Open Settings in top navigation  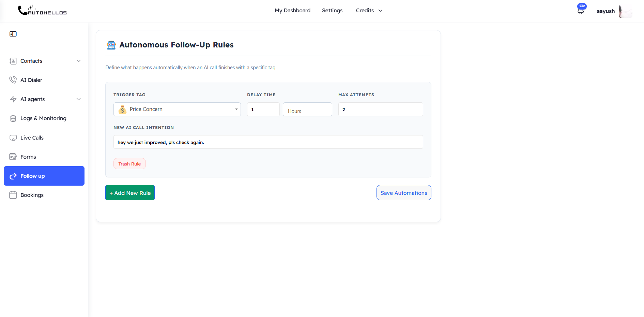pyautogui.click(x=332, y=11)
